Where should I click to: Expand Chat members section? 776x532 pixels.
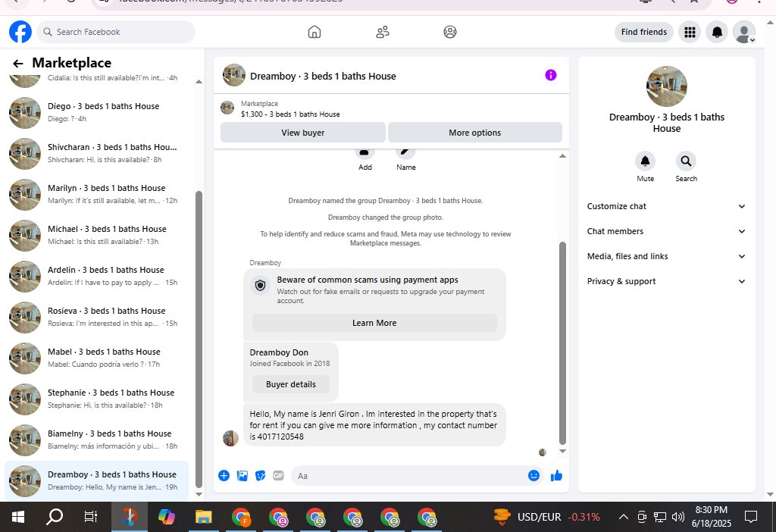(666, 231)
